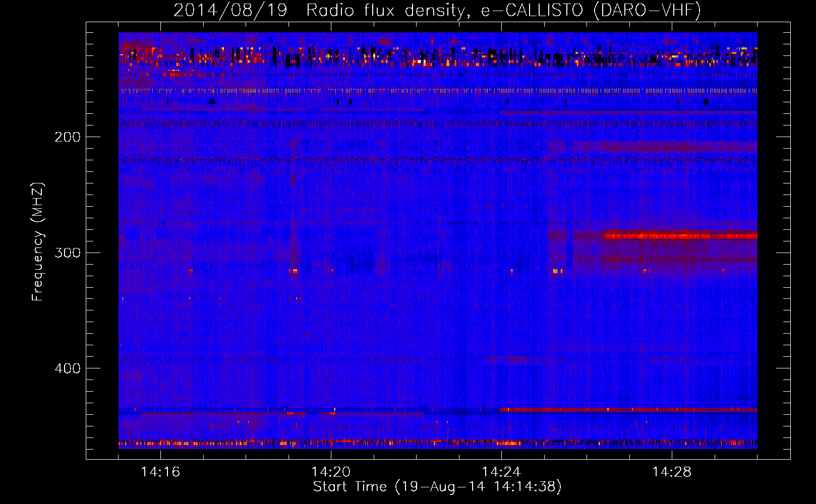This screenshot has height=504, width=816.
Task: Click the red horizontal band near 435 MHz after 14:24
Action: pos(628,410)
